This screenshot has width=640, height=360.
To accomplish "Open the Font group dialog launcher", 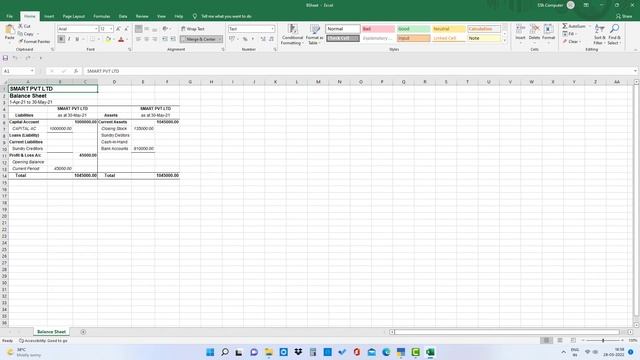I will 130,49.
